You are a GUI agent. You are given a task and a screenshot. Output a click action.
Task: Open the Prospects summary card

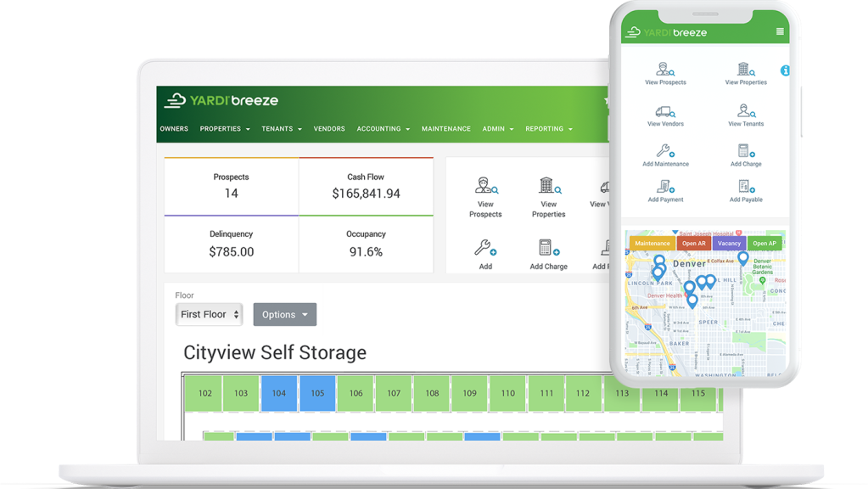coord(232,187)
